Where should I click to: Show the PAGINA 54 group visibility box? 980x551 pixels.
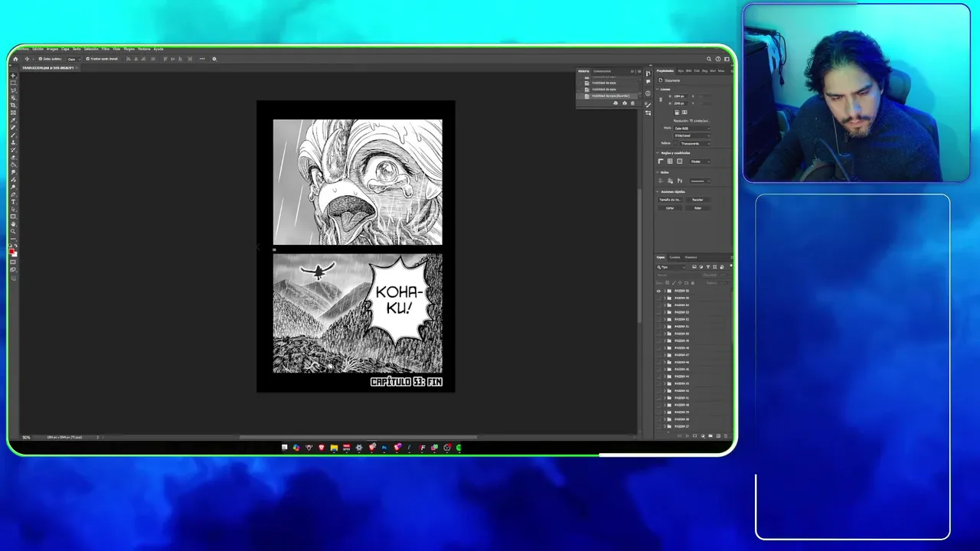(658, 305)
